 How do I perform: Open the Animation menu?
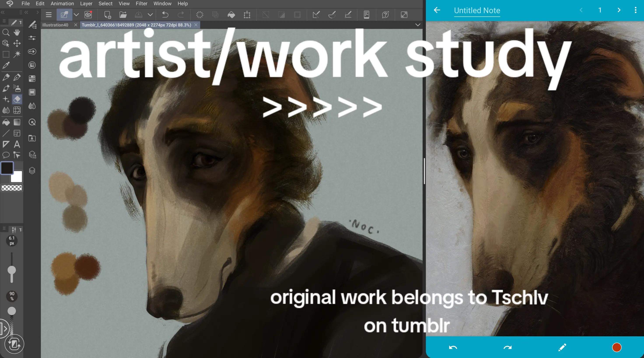click(62, 4)
